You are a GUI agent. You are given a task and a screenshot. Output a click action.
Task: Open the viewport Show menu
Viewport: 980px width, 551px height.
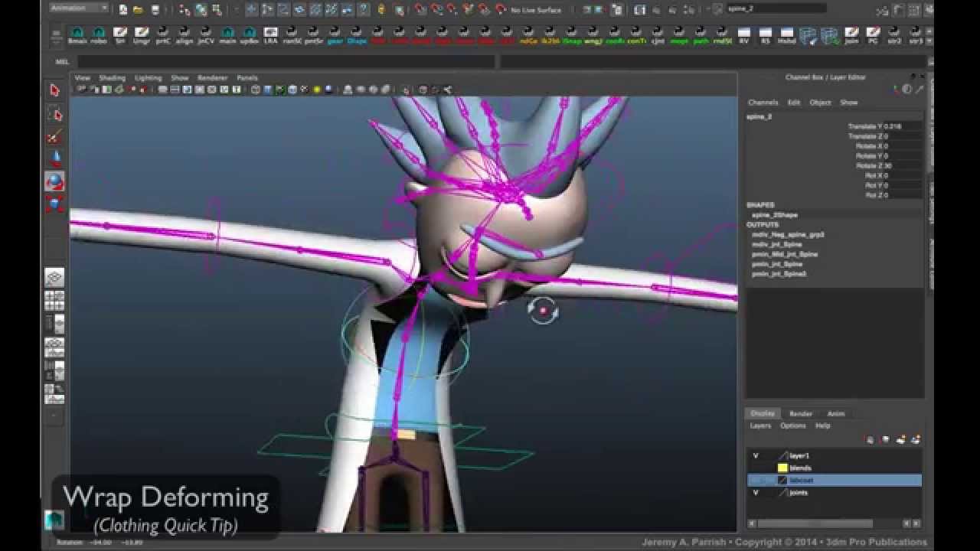pyautogui.click(x=179, y=77)
